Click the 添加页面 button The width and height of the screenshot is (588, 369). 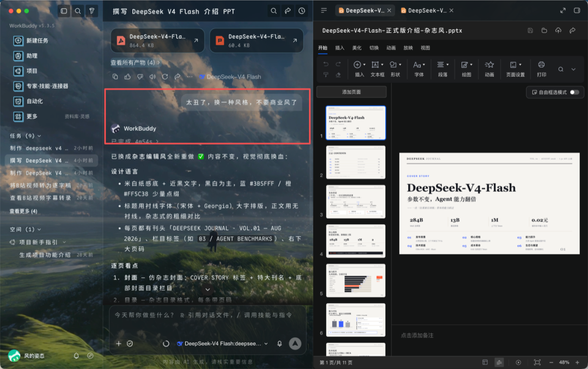351,92
